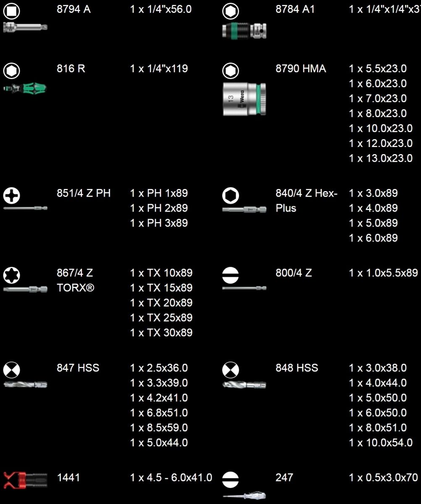Select the 1 x 13.0x23.0 socket size
421x504 pixels.
tap(381, 158)
